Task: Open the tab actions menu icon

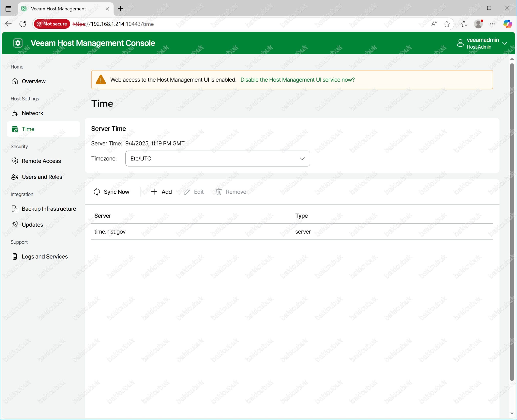Action: pos(8,9)
